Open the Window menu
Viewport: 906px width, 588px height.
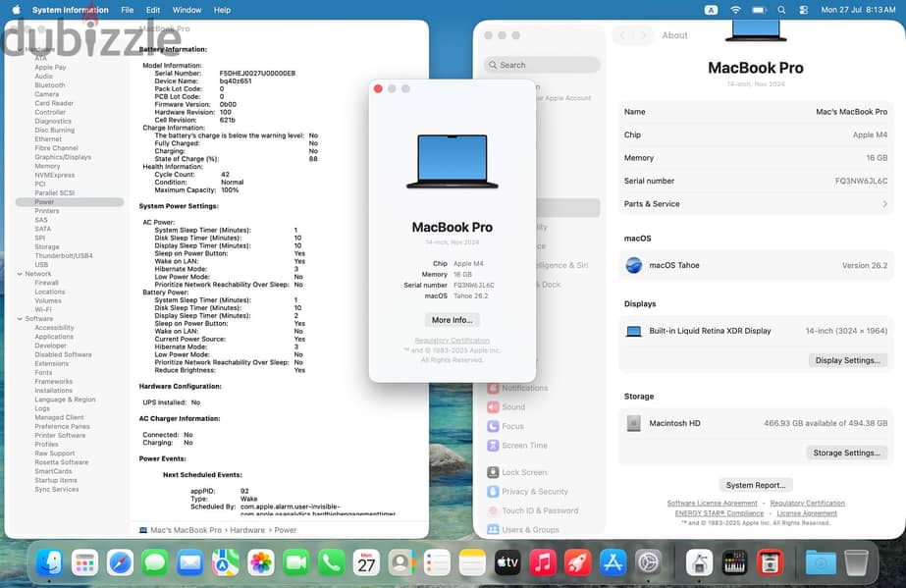coord(187,10)
